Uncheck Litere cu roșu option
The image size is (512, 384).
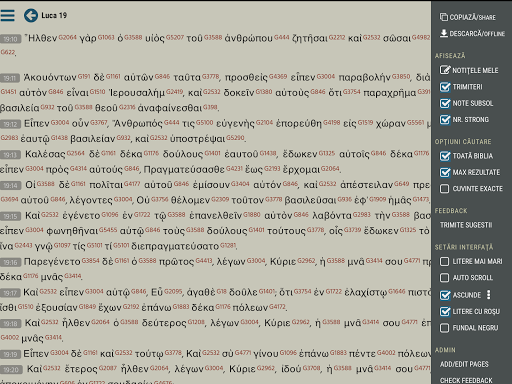pos(445,311)
